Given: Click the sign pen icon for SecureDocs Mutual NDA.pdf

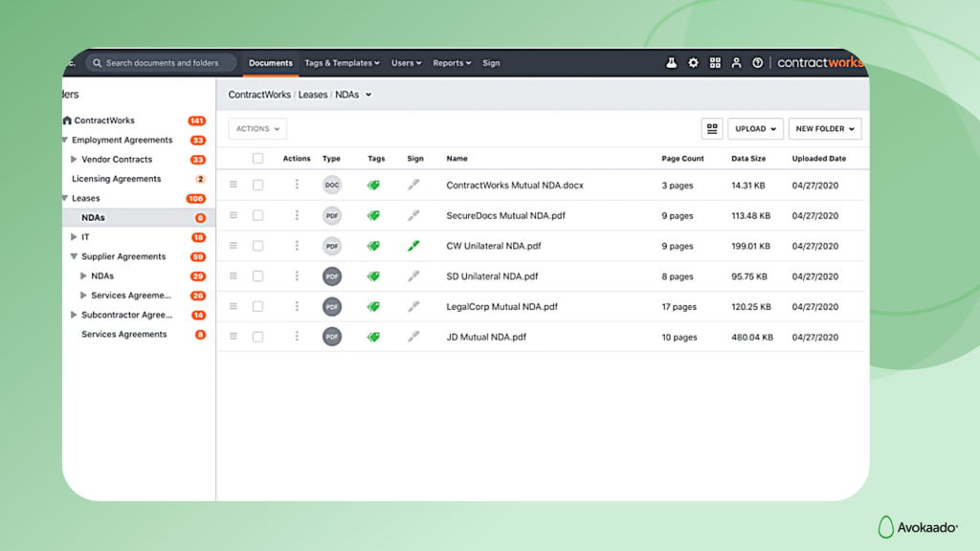Looking at the screenshot, I should 414,215.
